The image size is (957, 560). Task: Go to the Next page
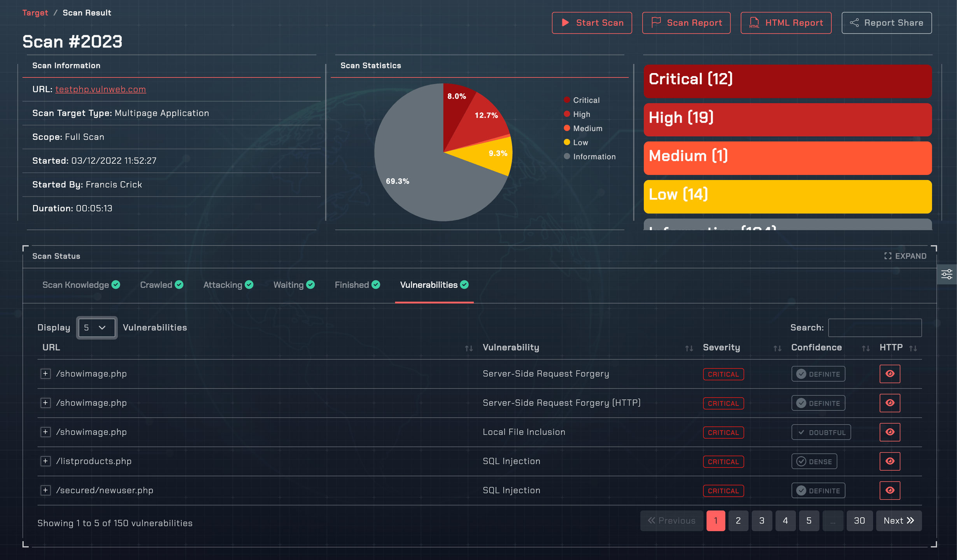[x=898, y=521]
